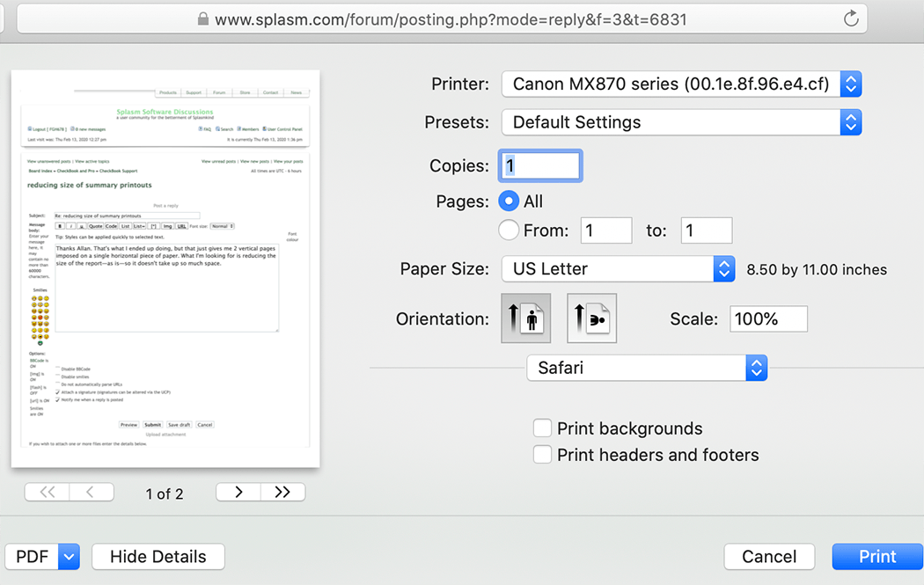Enable Print backgrounds checkbox

pyautogui.click(x=542, y=428)
